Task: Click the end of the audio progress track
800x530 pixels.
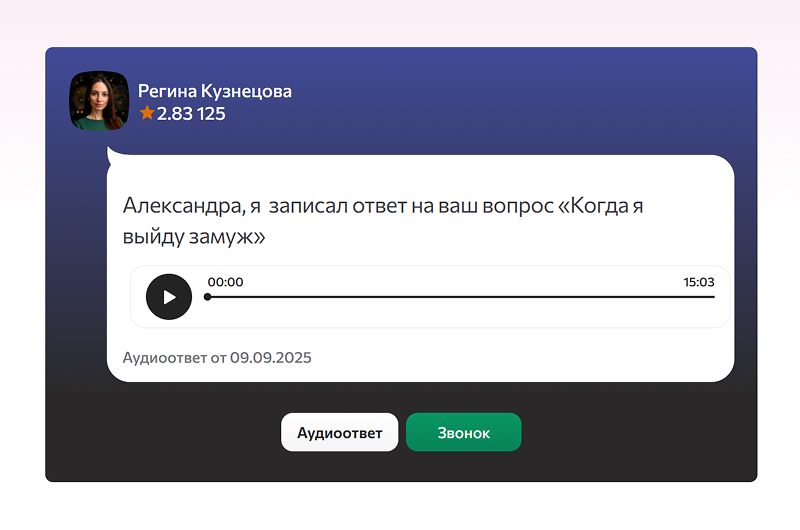Action: 712,297
